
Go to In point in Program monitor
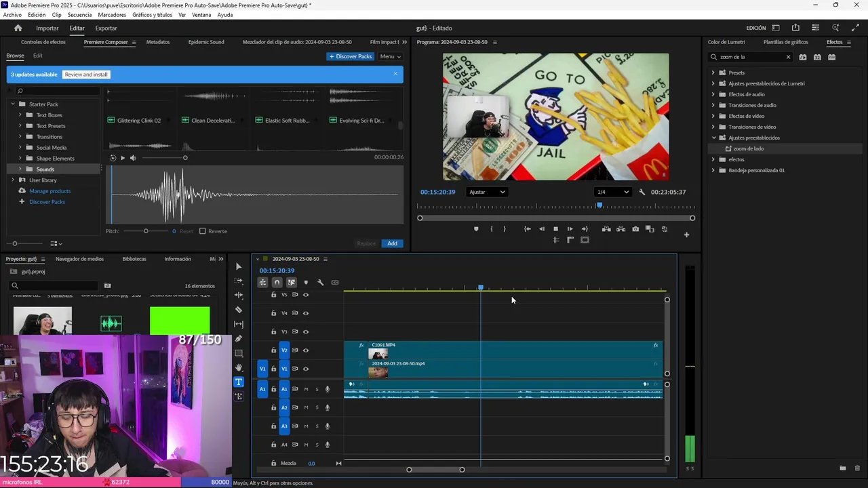point(527,229)
